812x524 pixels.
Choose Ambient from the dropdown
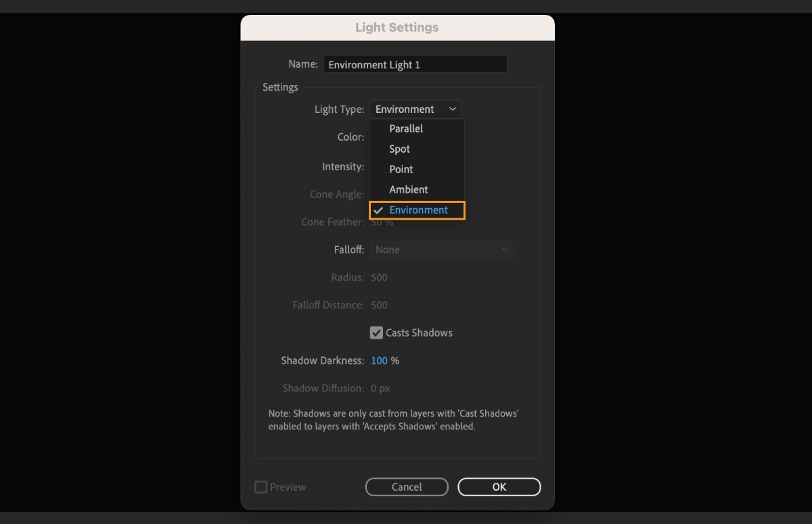pyautogui.click(x=407, y=189)
